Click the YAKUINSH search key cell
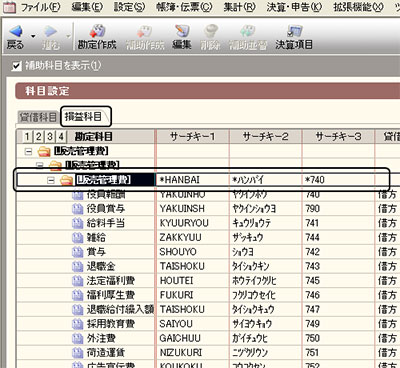This screenshot has width=400, height=368. click(193, 209)
